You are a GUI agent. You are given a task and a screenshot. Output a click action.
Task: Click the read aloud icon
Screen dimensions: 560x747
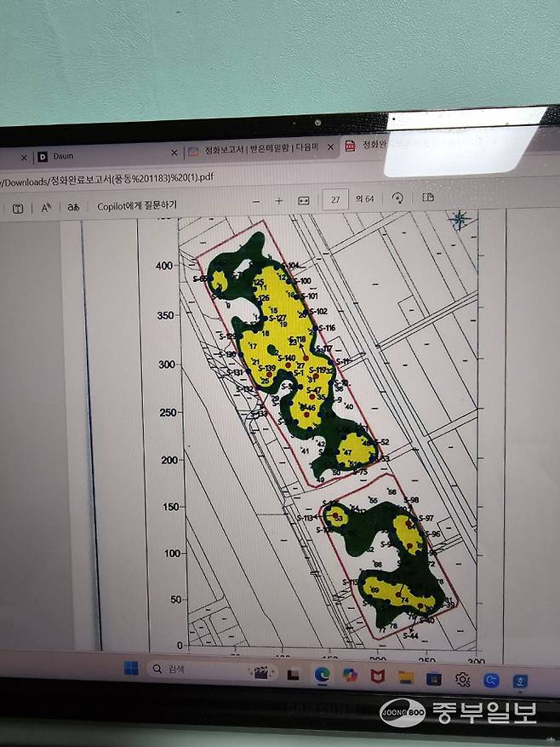[46, 207]
